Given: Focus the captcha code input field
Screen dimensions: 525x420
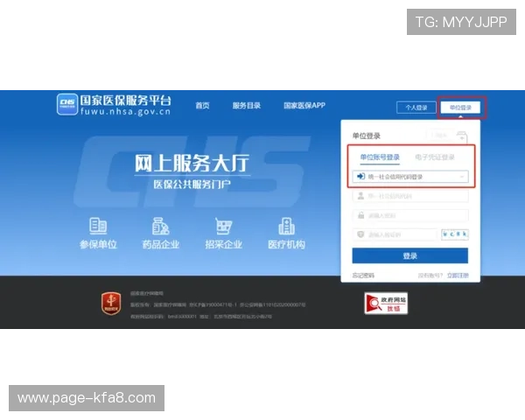Looking at the screenshot, I should (395, 234).
